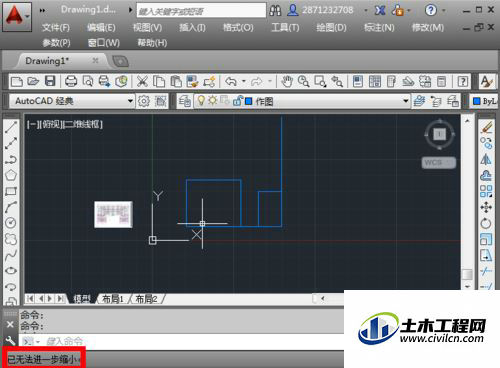Select the Match Properties brush icon
Screen dimensions: 500x368
coord(192,81)
